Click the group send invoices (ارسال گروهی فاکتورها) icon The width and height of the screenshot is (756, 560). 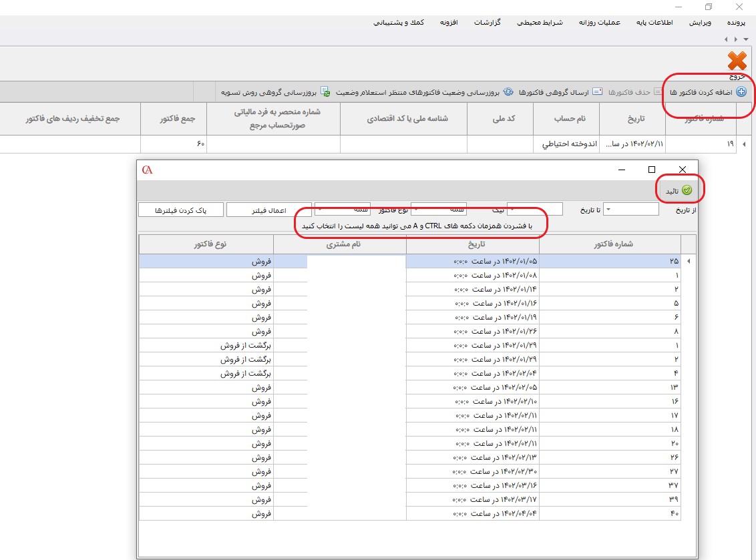pos(598,92)
